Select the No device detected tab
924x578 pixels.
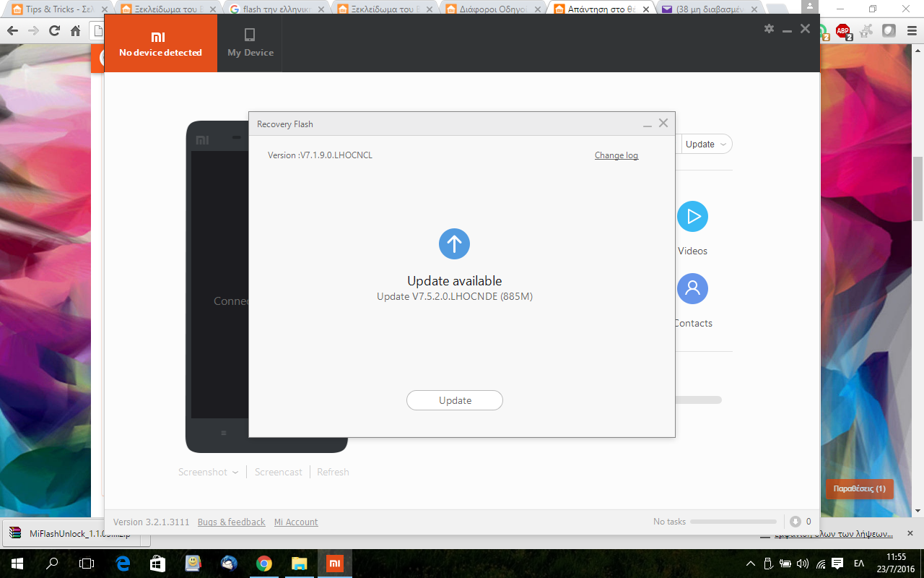point(161,43)
